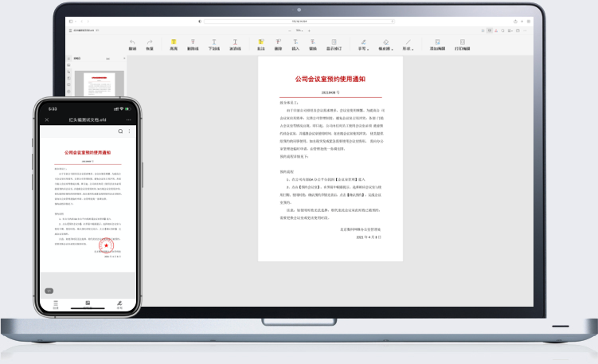Click the 打印编辑 print button
The image size is (598, 364).
pos(461,43)
